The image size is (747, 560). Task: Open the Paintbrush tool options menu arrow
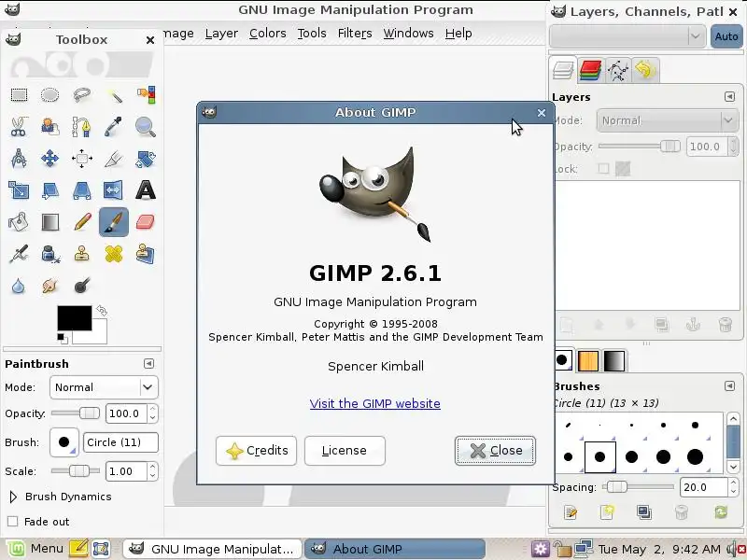tap(148, 364)
